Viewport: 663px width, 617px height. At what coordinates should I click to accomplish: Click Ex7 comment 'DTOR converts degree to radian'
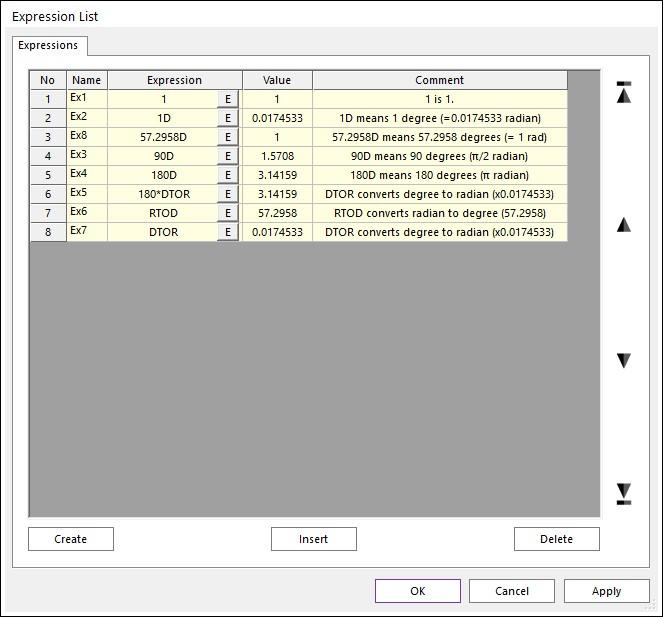(x=440, y=233)
